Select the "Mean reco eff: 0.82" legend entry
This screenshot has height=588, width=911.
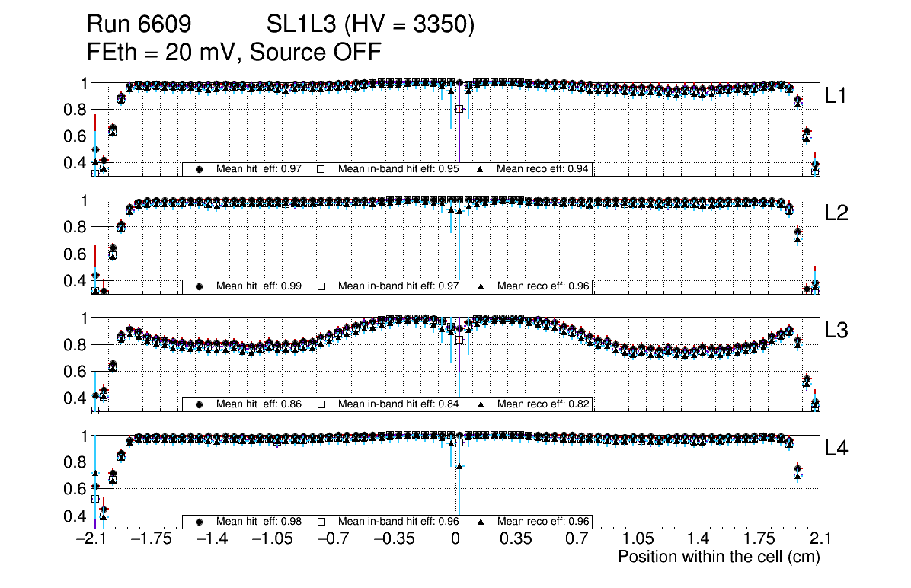click(543, 404)
